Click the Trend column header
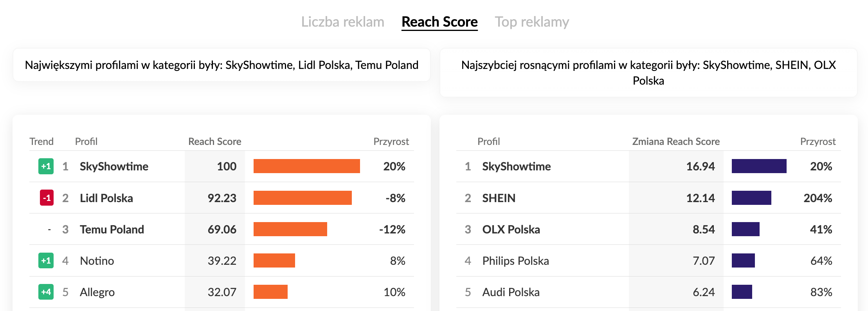 tap(41, 141)
